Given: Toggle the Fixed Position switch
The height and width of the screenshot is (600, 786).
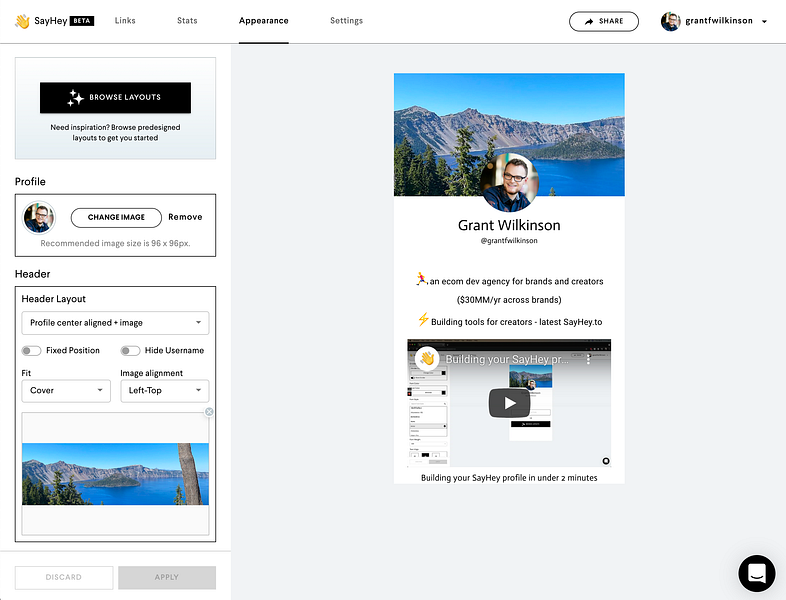Looking at the screenshot, I should [x=31, y=350].
